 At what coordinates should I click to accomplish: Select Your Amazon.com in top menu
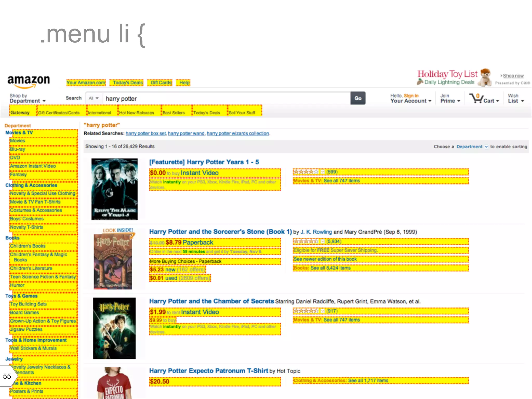coord(86,83)
